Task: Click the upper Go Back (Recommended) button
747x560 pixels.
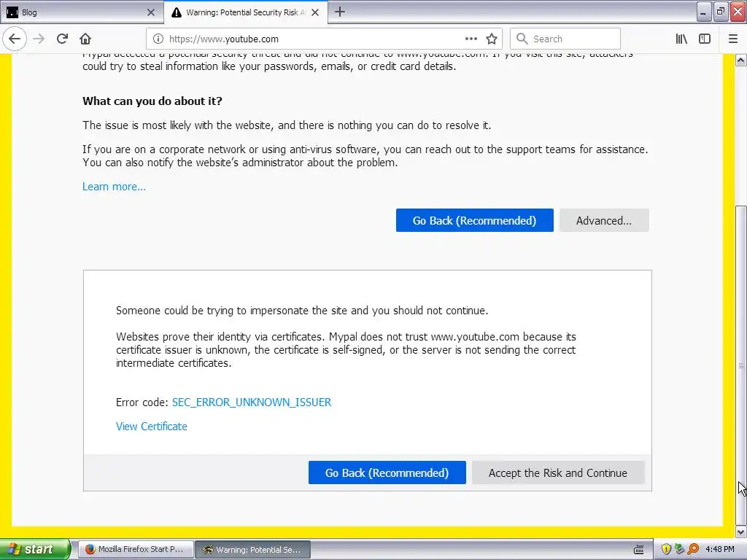Action: [x=474, y=220]
